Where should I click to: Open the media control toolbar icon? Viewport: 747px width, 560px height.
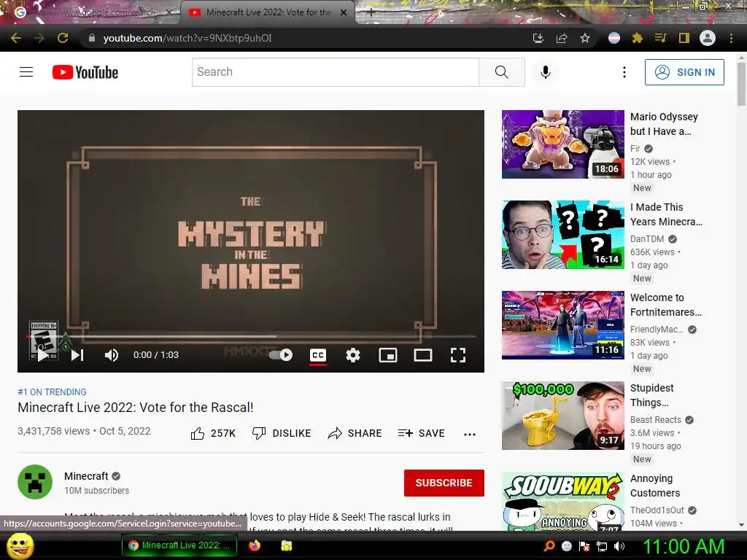point(661,38)
